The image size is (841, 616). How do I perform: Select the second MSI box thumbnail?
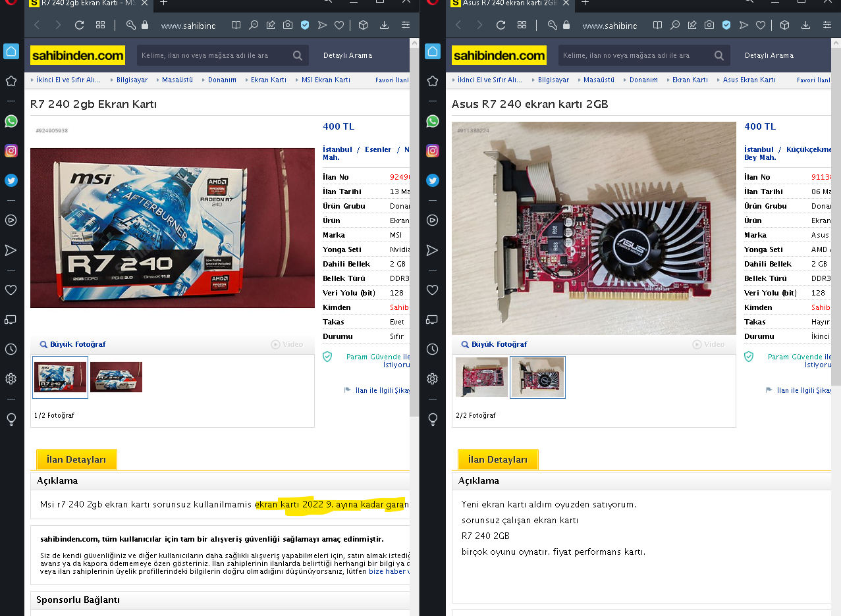tap(116, 377)
